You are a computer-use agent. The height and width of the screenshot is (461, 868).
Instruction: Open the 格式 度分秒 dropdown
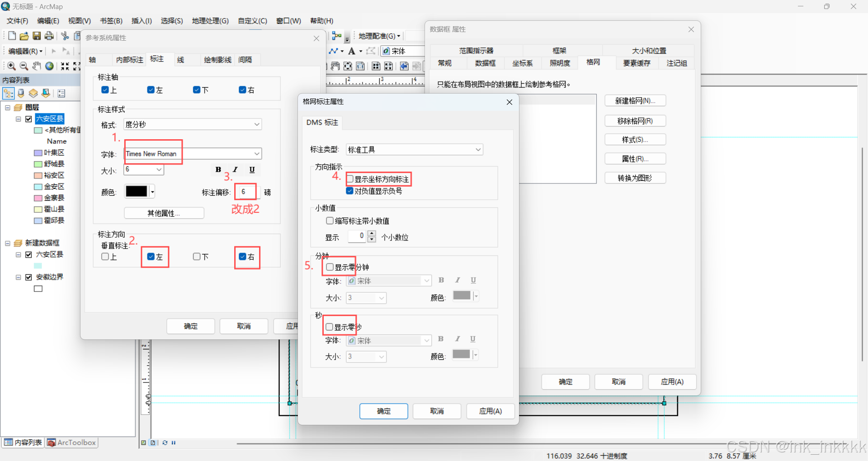coord(257,124)
